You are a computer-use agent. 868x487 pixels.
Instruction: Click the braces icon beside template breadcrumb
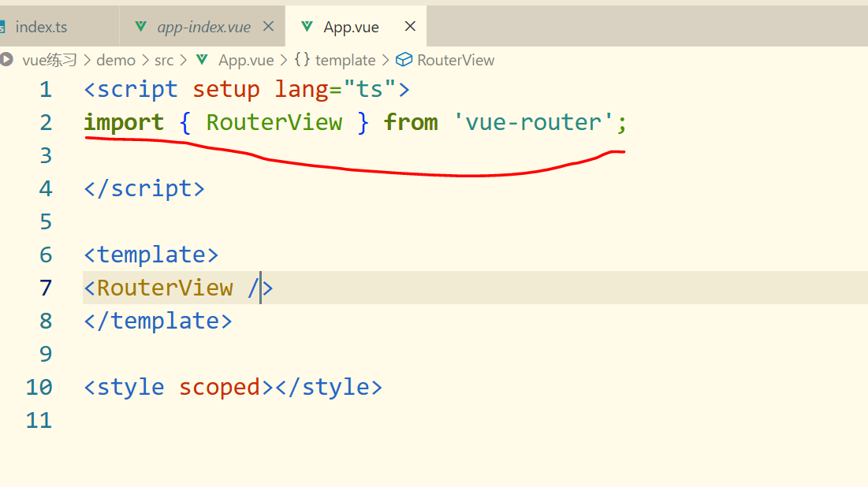302,59
